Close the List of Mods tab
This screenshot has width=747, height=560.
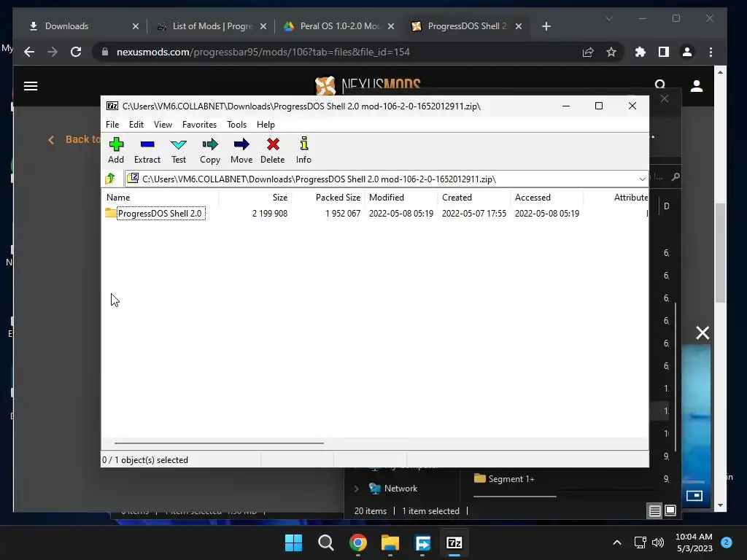pos(263,26)
